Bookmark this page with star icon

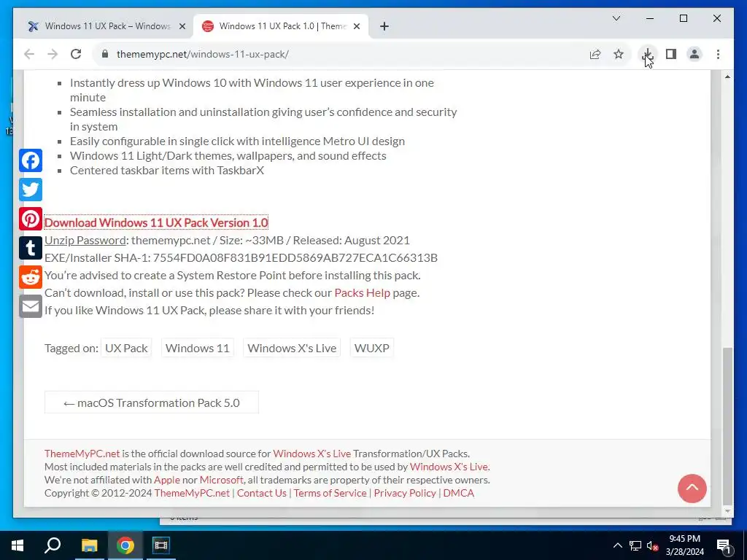click(619, 54)
